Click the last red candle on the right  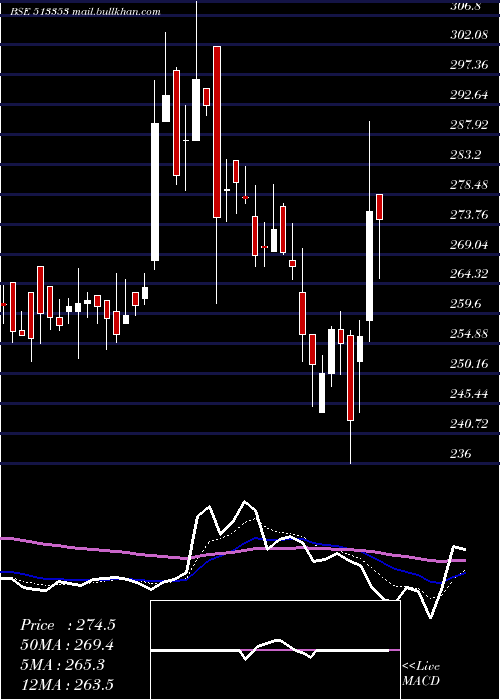(x=379, y=207)
